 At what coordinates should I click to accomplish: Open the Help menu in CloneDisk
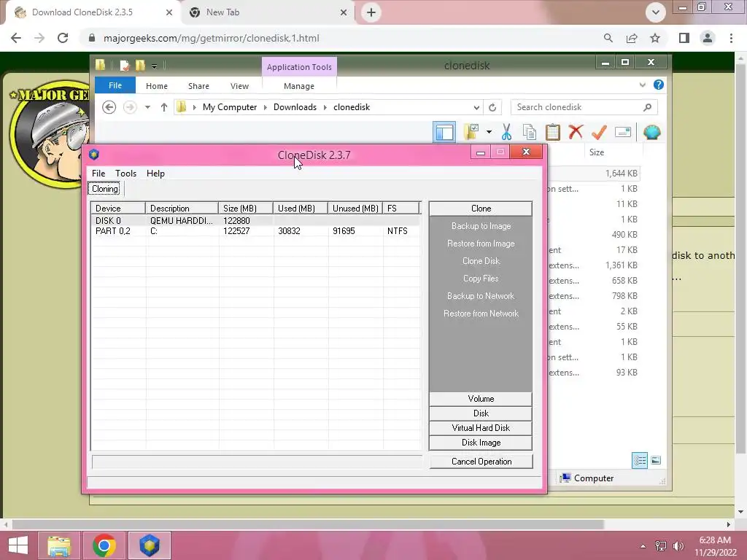point(155,174)
